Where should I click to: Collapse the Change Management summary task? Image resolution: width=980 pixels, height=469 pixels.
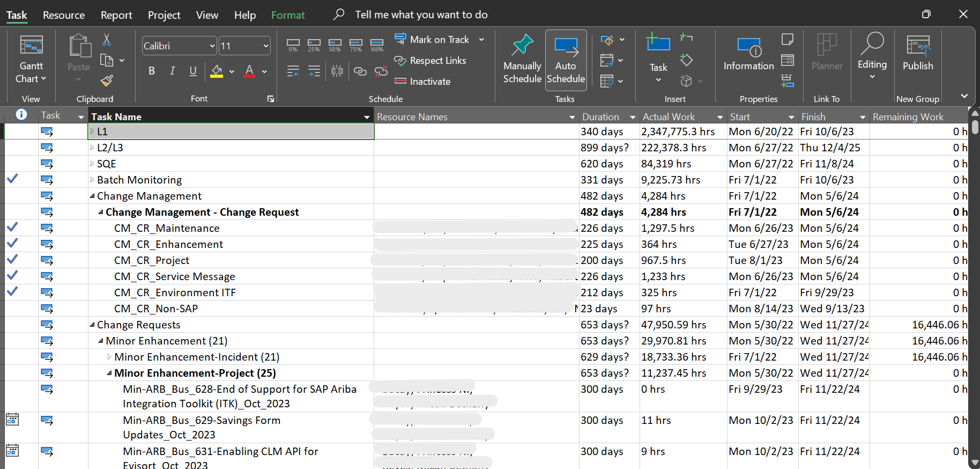pyautogui.click(x=92, y=196)
